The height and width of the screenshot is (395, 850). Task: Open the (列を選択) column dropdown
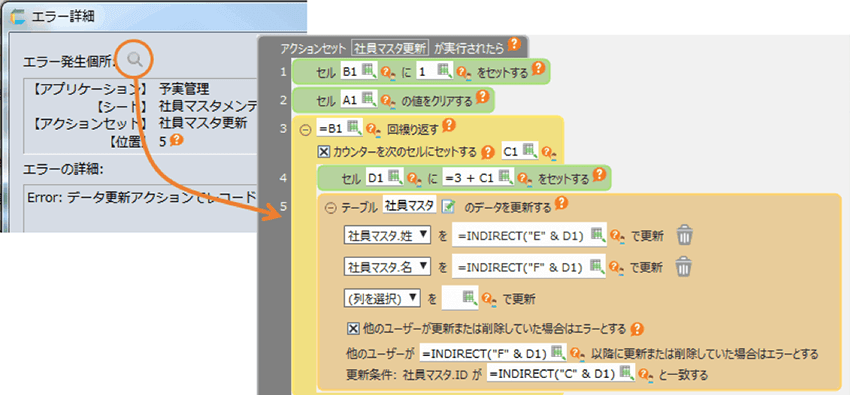383,297
